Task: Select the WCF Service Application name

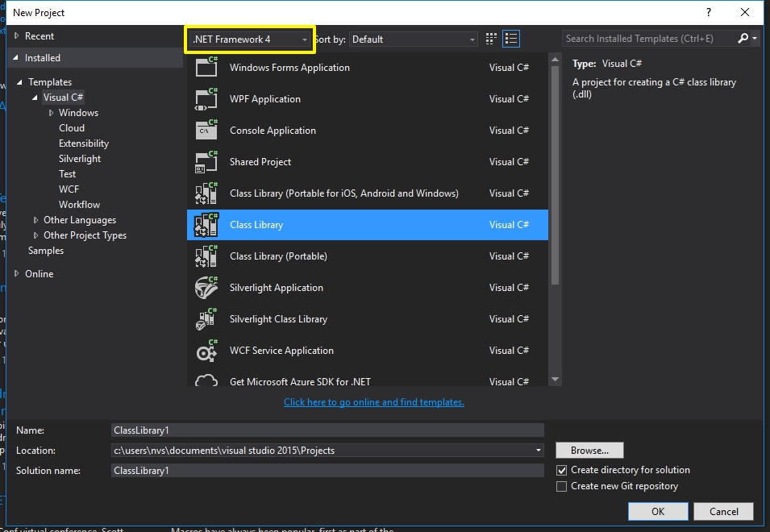Action: pos(281,351)
